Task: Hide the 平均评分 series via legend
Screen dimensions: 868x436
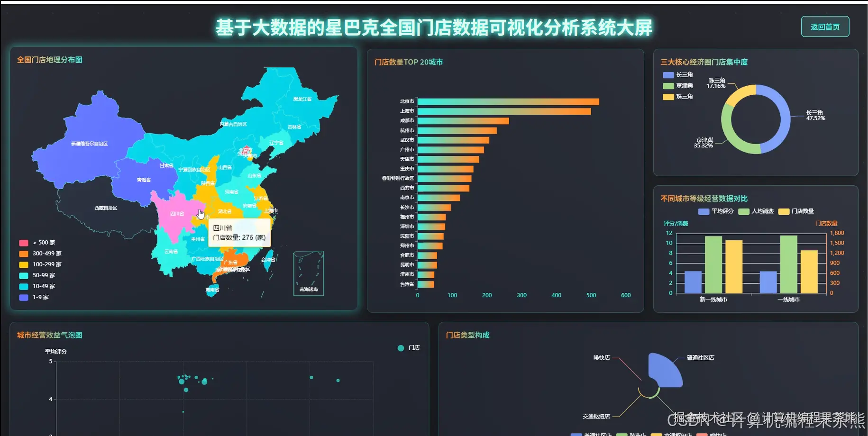Action: coord(716,211)
